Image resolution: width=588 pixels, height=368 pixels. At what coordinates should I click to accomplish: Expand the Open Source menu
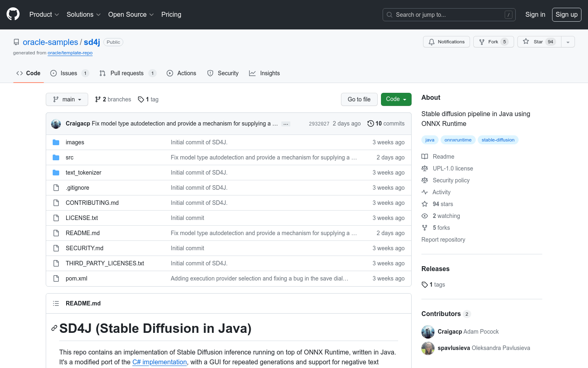(131, 14)
